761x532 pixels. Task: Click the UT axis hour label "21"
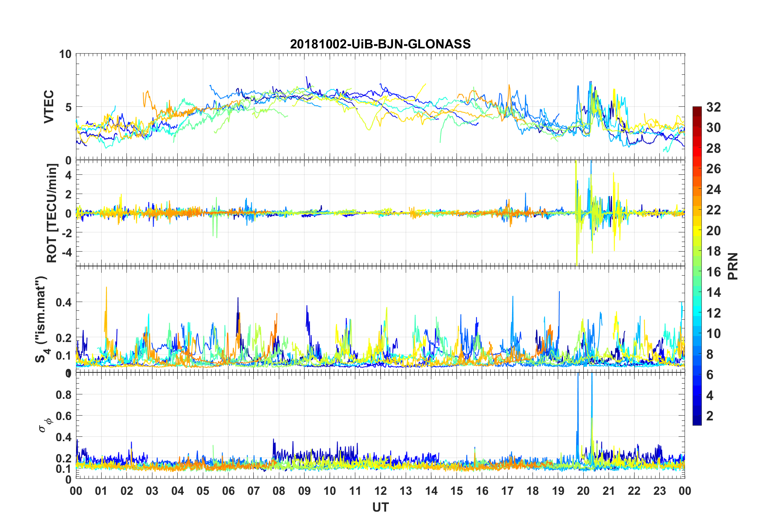609,491
